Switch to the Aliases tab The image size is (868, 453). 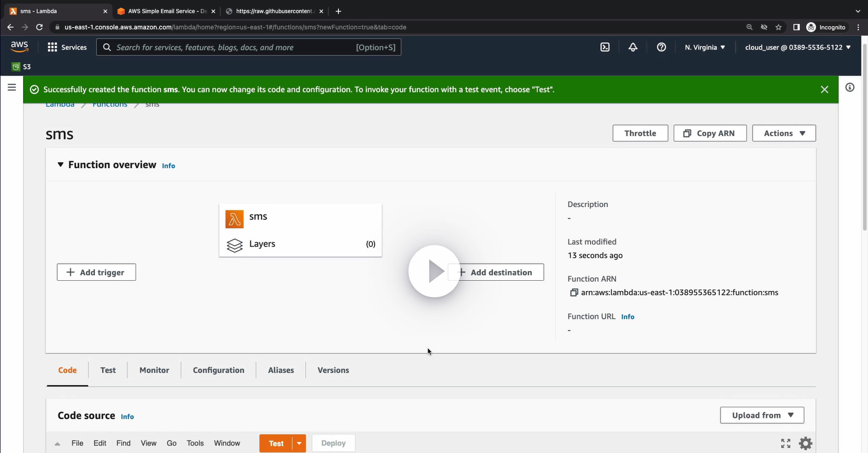coord(281,370)
